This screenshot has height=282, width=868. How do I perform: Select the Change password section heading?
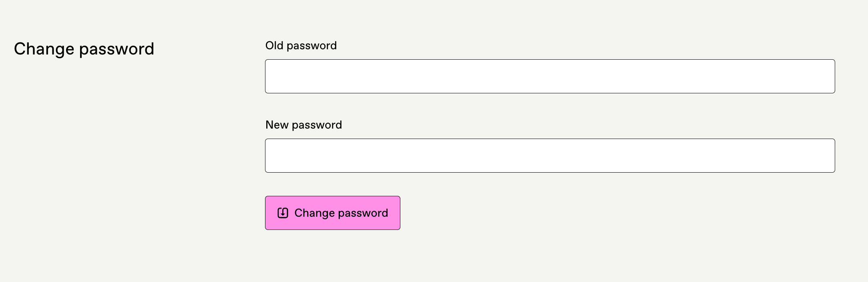pos(84,49)
